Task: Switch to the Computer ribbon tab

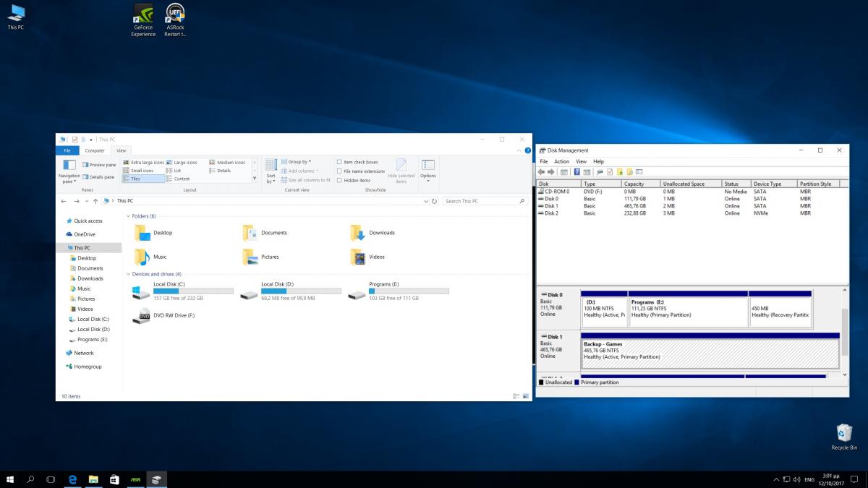Action: [95, 150]
